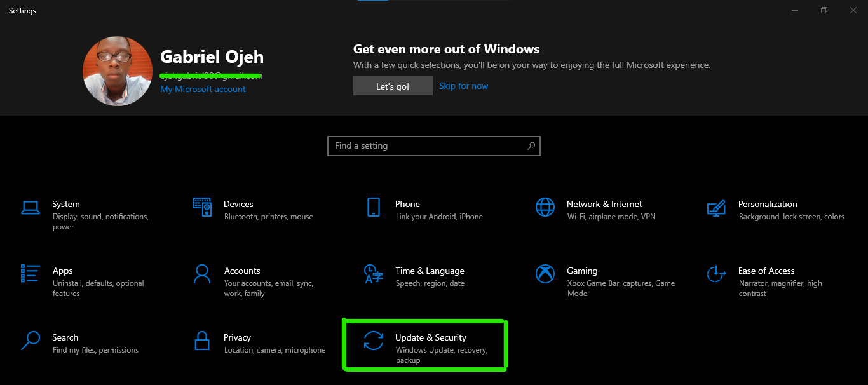Open the Apps list icon

point(31,274)
